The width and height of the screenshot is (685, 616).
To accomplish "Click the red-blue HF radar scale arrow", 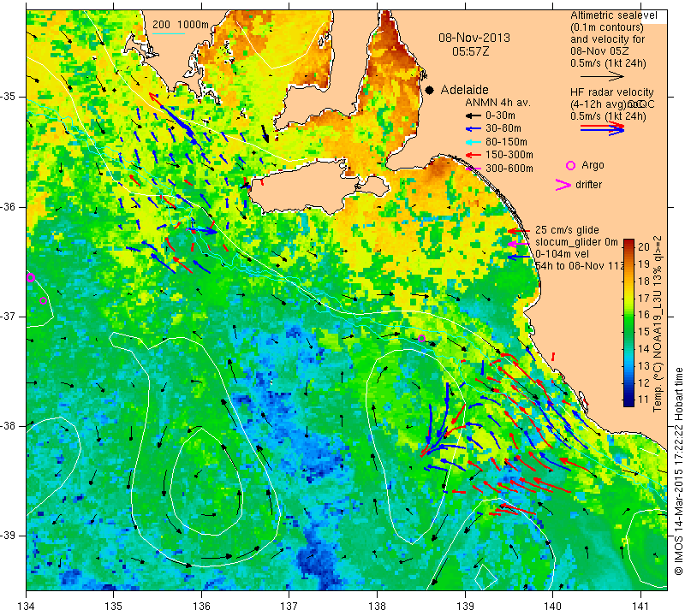I will click(x=603, y=128).
